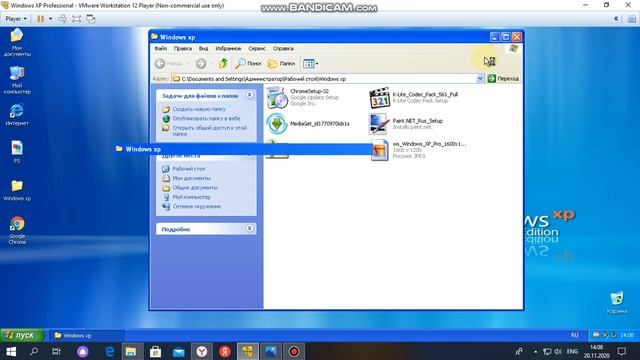
Task: Open Microsoft Edge from host taskbar
Action: click(x=109, y=351)
